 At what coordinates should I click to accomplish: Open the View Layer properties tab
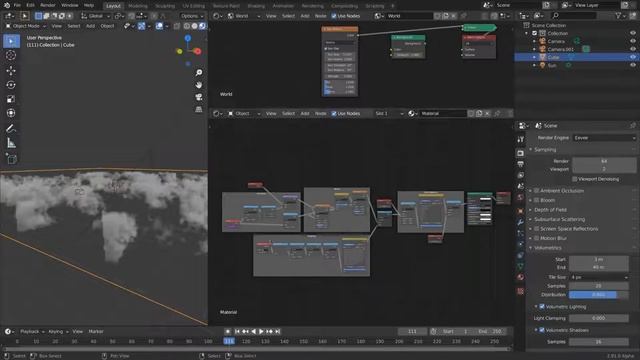(x=520, y=175)
